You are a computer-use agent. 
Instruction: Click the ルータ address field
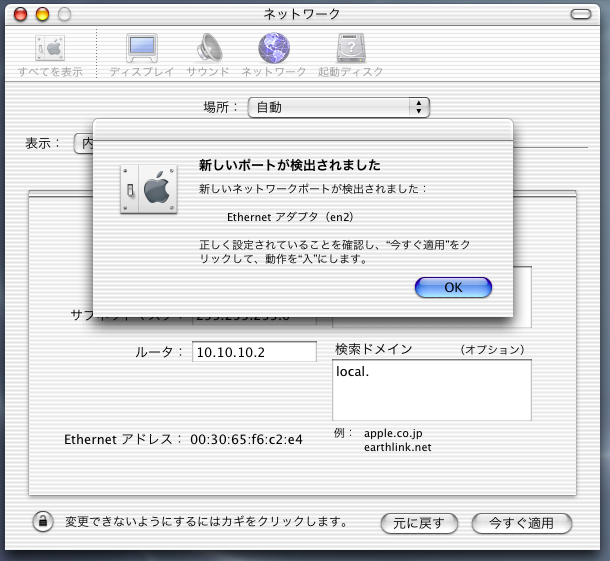[x=254, y=352]
